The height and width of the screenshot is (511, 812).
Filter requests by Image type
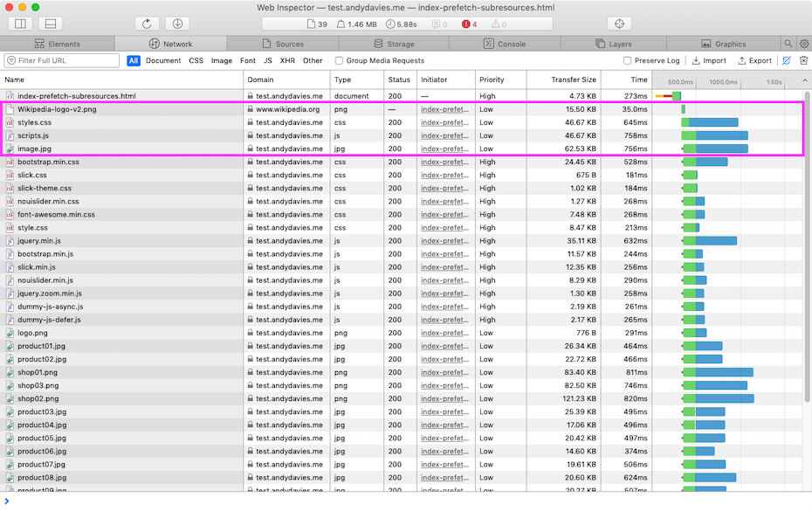(222, 60)
